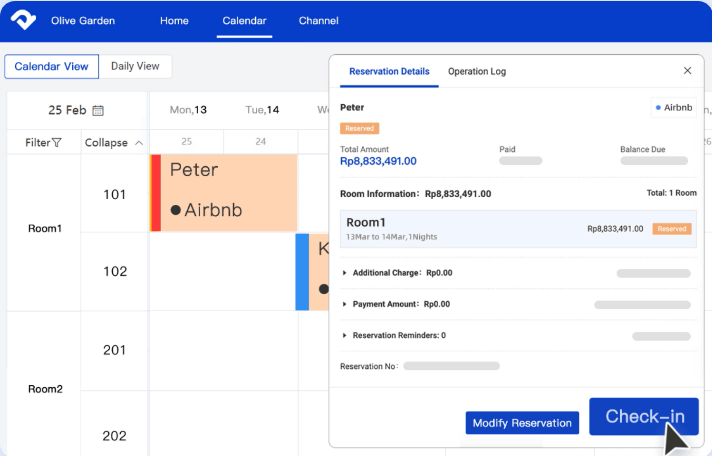Expand the Additional Charge section
This screenshot has width=712, height=456.
tap(345, 272)
